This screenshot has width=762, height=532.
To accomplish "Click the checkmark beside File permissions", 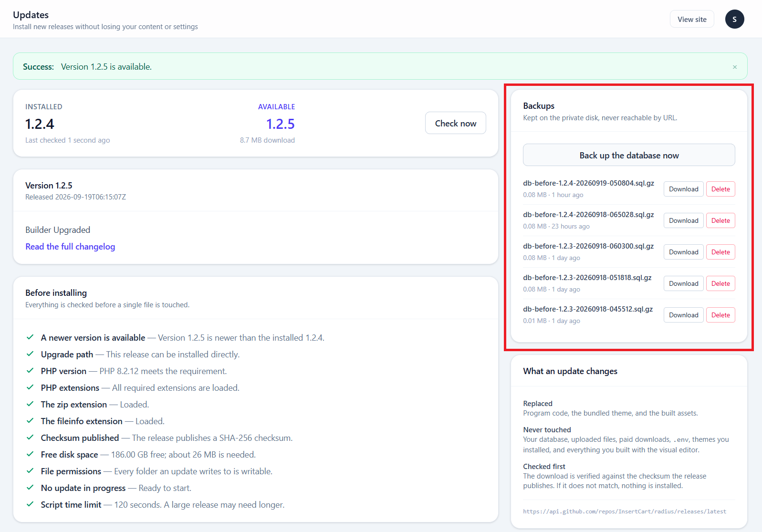I will click(30, 471).
